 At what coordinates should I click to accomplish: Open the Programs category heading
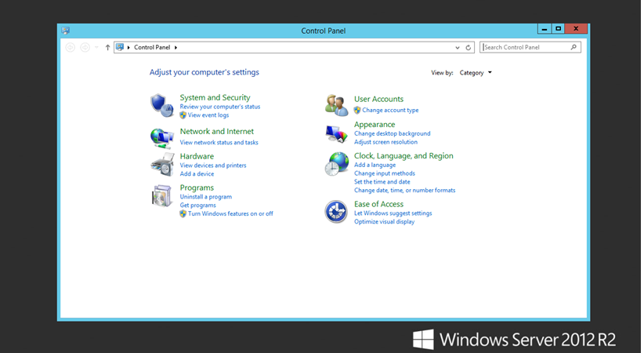(197, 187)
